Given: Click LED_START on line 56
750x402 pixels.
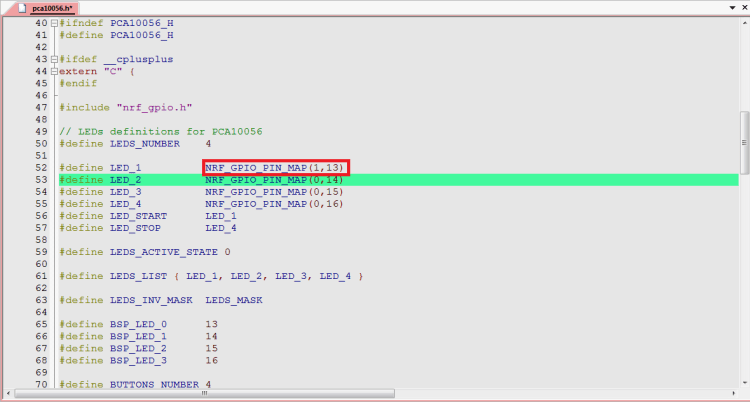Looking at the screenshot, I should tap(138, 216).
